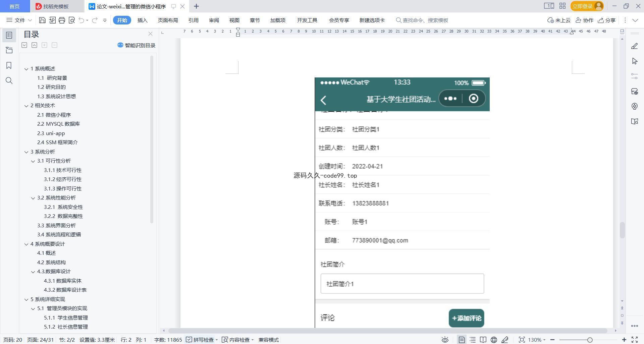The height and width of the screenshot is (344, 644).
Task: Collapse the 1 系统概述 outline section
Action: (26, 69)
